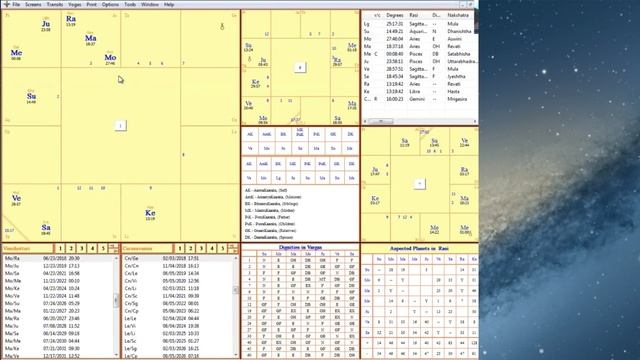Open the Yogas menu
The image size is (640, 360).
(x=75, y=4)
